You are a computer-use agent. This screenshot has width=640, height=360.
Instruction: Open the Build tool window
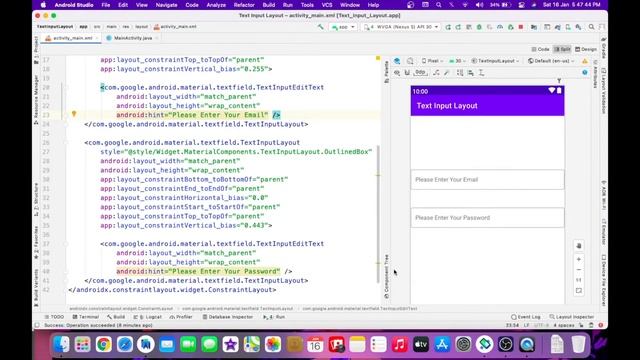pos(116,317)
